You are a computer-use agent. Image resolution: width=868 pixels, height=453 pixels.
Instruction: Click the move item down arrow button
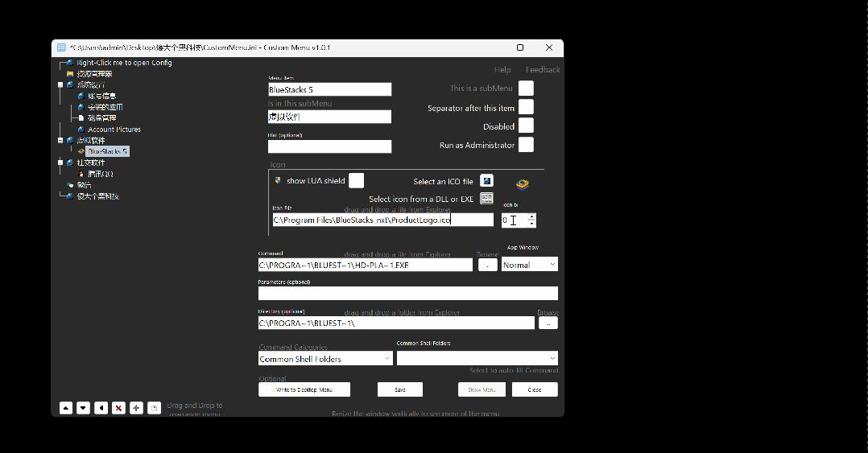click(x=83, y=408)
